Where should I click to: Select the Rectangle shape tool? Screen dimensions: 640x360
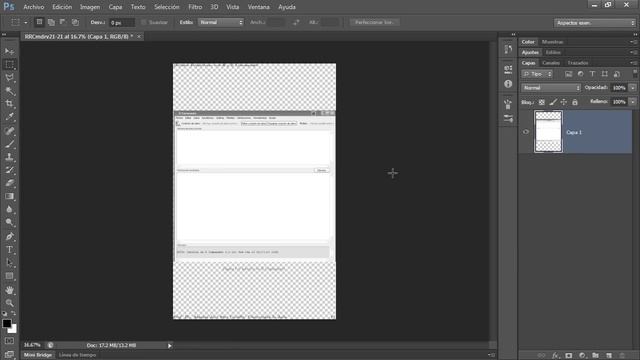[x=9, y=276]
